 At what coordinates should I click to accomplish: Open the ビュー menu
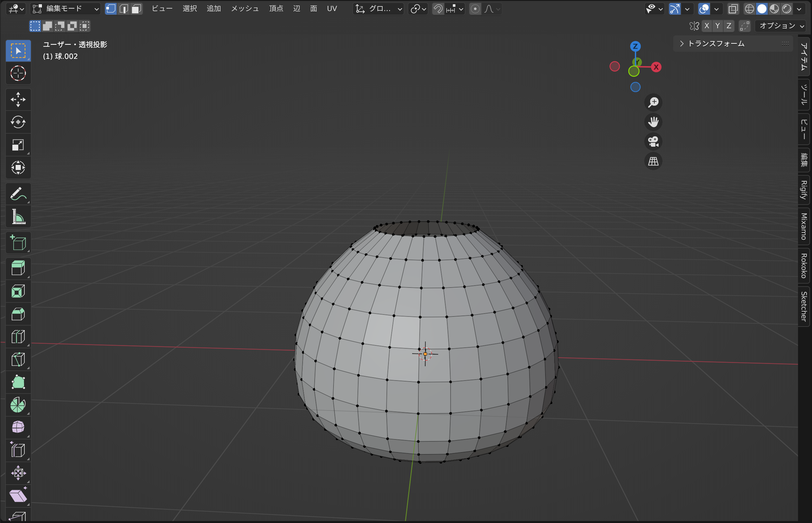(x=162, y=9)
